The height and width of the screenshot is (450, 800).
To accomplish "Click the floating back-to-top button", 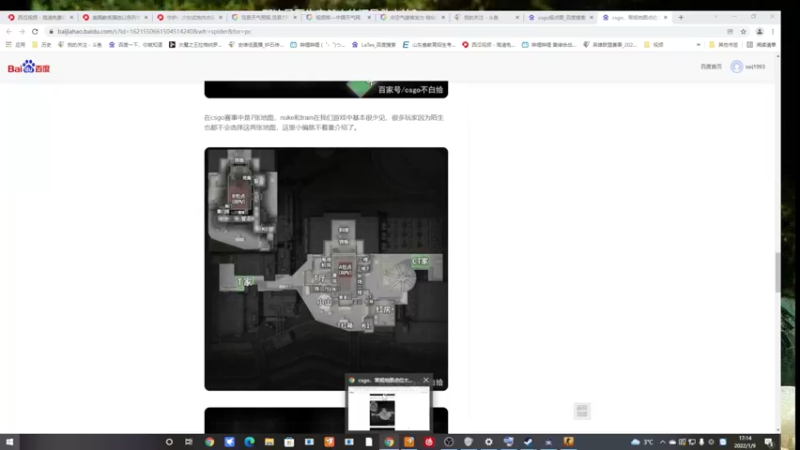I will (582, 411).
